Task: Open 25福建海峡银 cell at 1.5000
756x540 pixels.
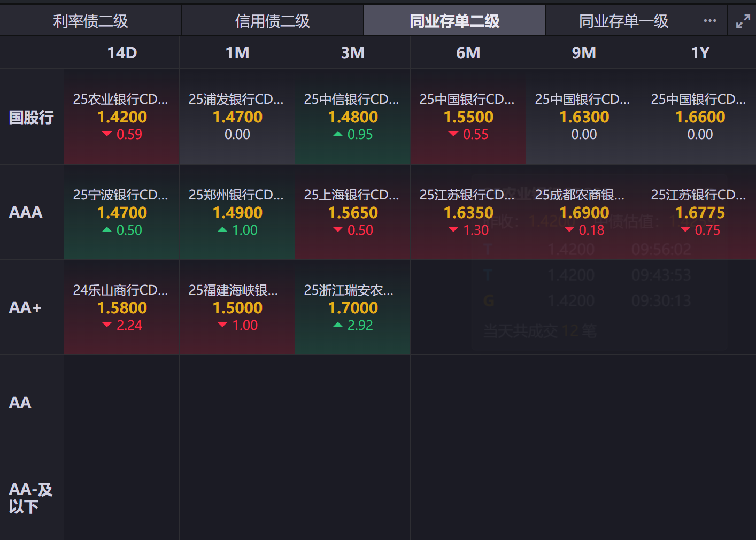Action: coord(237,307)
